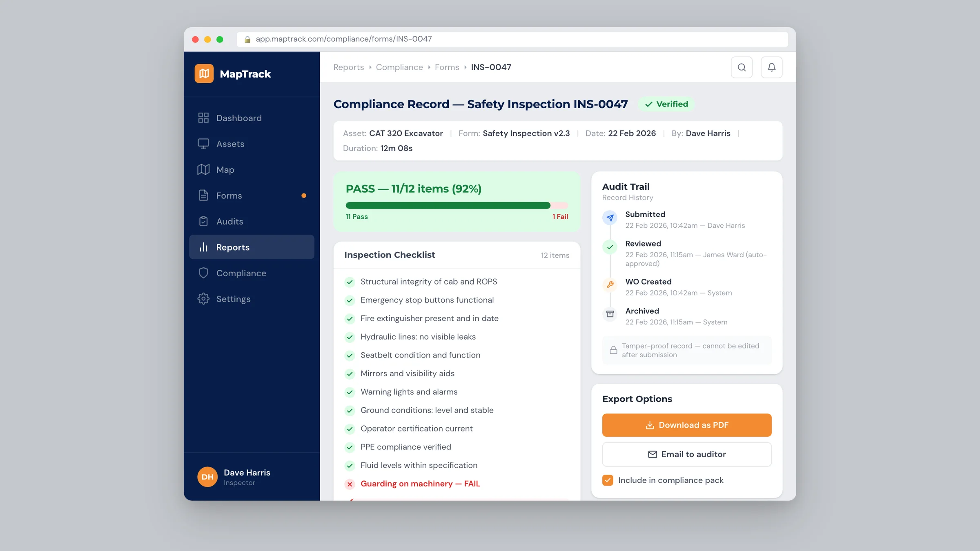Open Settings in the sidebar
This screenshot has width=980, height=551.
[252, 299]
